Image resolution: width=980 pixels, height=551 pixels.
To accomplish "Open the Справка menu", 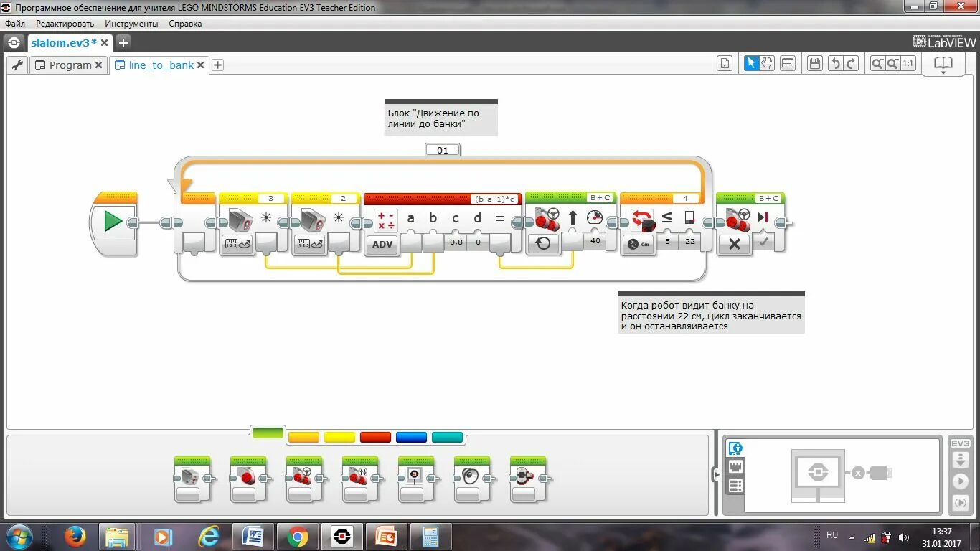I will [x=185, y=24].
